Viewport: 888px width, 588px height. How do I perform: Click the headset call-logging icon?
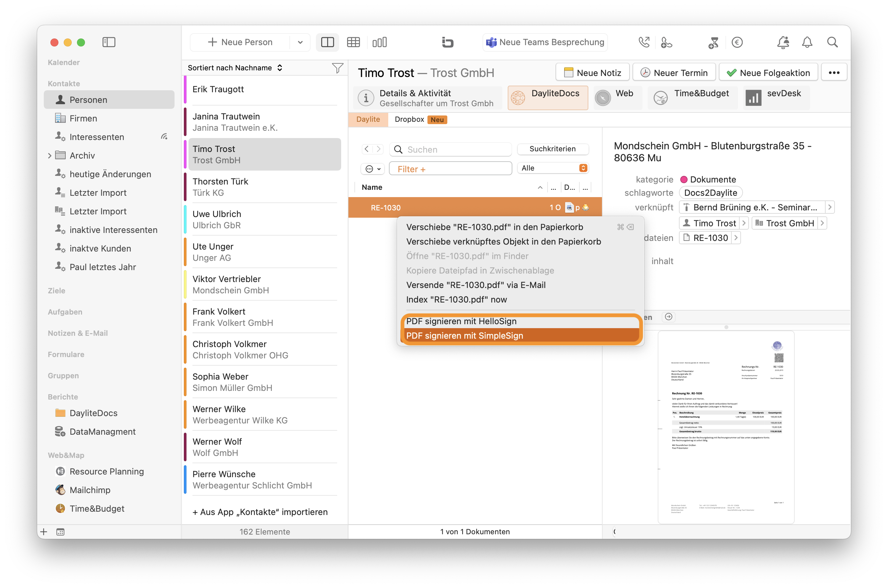point(666,42)
